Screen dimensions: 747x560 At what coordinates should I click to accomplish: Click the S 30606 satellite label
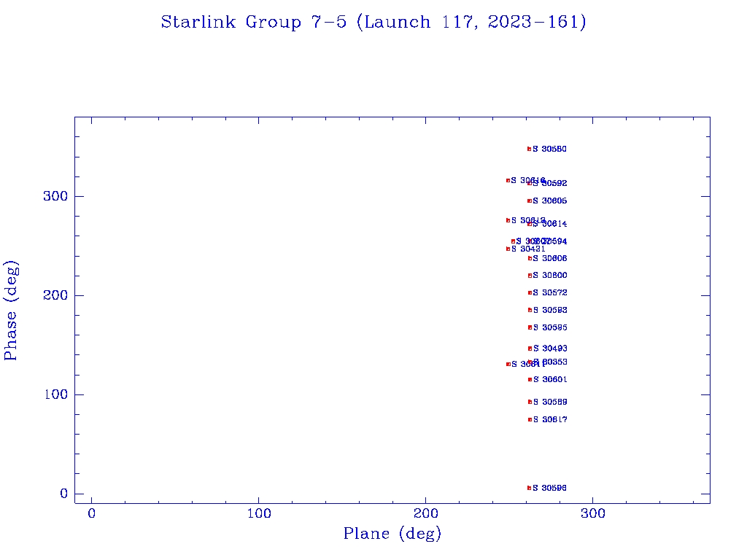(x=550, y=259)
